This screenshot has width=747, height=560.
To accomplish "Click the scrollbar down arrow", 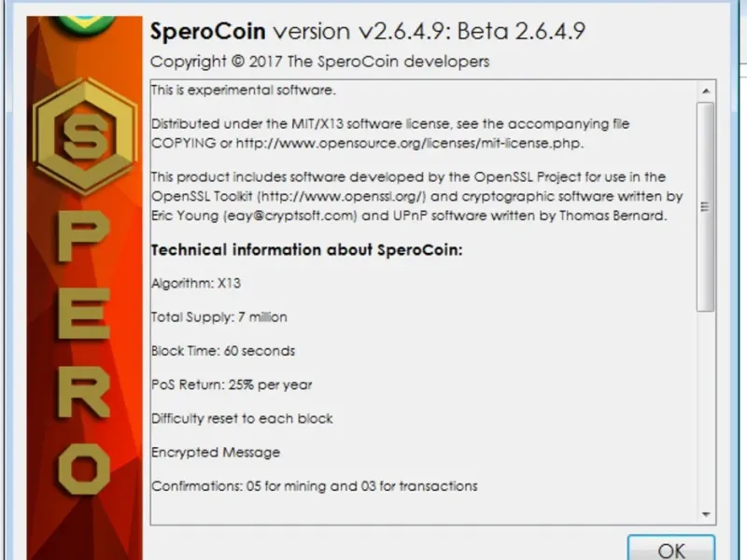I will (707, 512).
